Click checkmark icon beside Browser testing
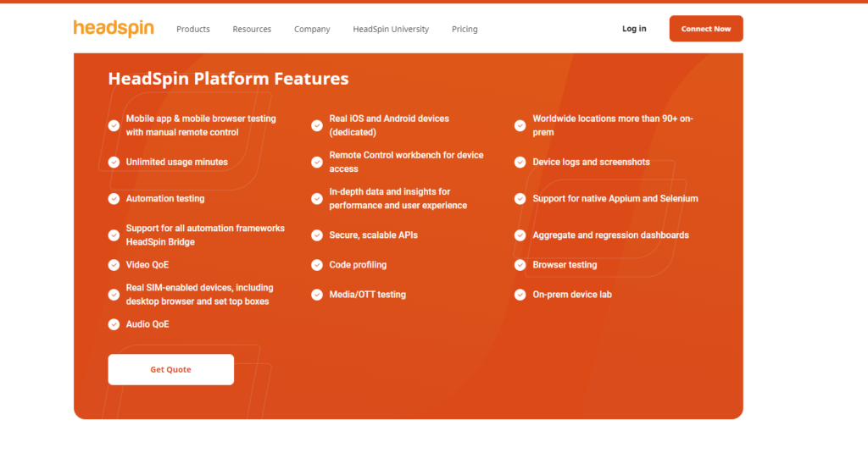Image resolution: width=868 pixels, height=453 pixels. tap(520, 265)
